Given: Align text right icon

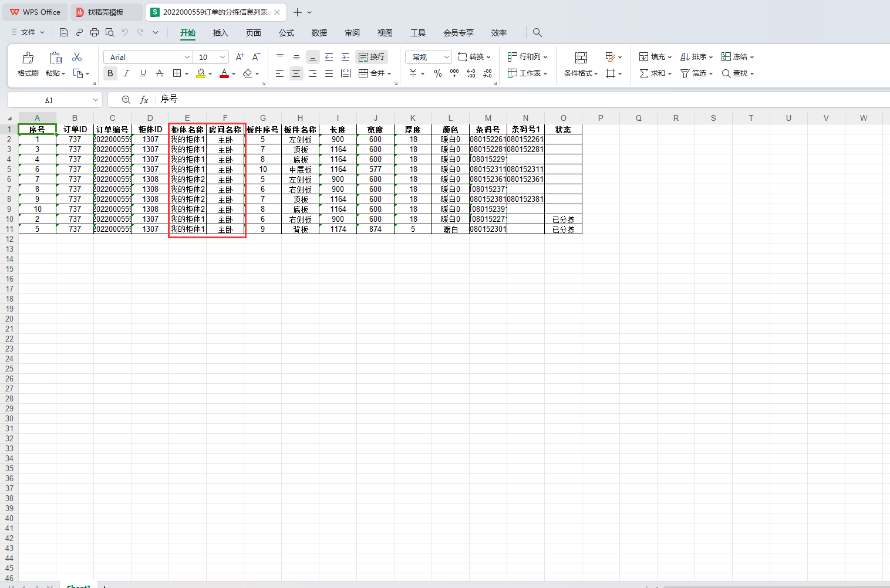Looking at the screenshot, I should (313, 73).
